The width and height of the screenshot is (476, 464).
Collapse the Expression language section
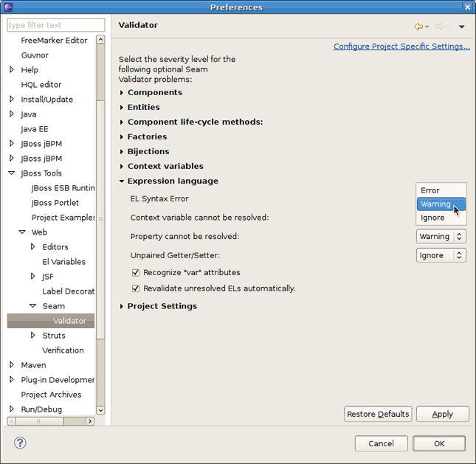click(122, 181)
